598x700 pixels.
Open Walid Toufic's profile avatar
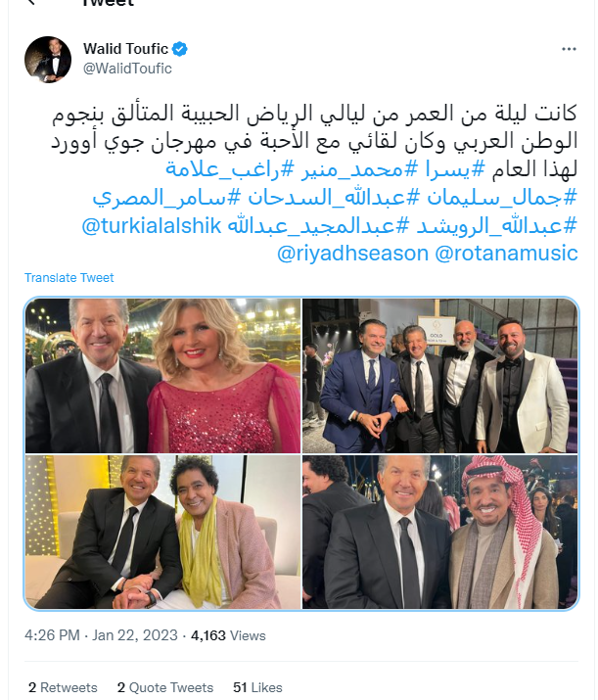pos(48,60)
